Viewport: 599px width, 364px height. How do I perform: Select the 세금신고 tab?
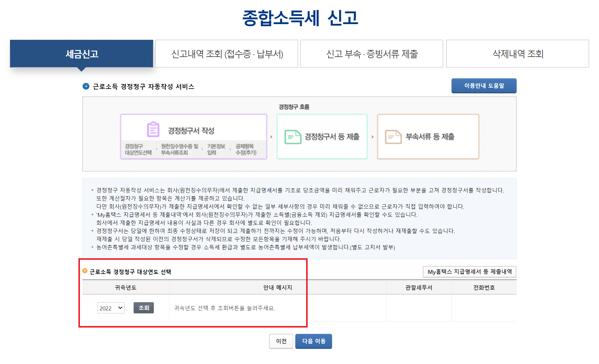82,54
